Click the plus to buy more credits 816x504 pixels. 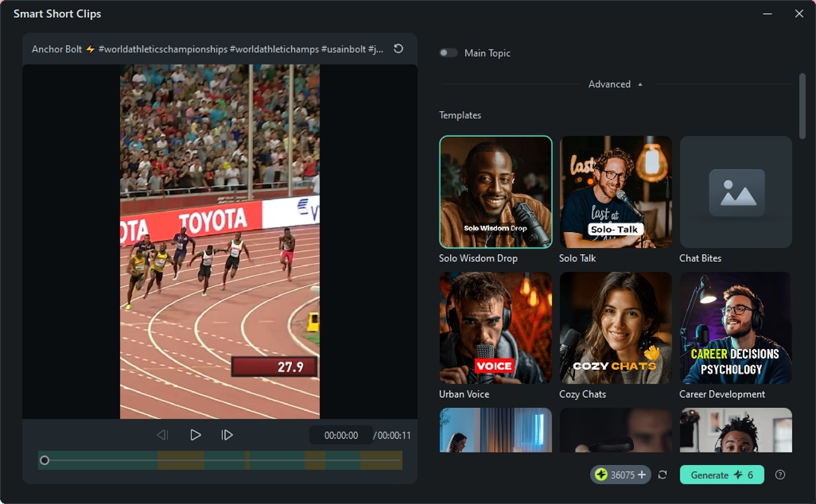pyautogui.click(x=641, y=475)
